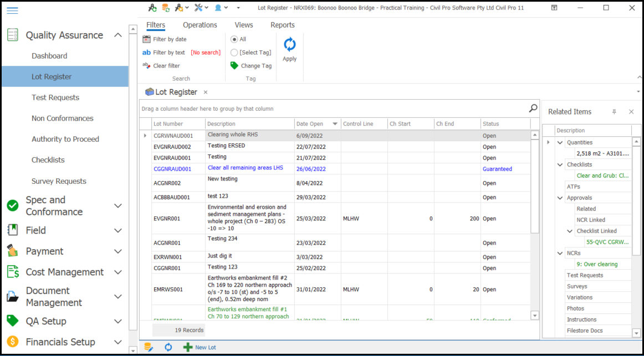Open the Reports ribbon tab

click(282, 25)
